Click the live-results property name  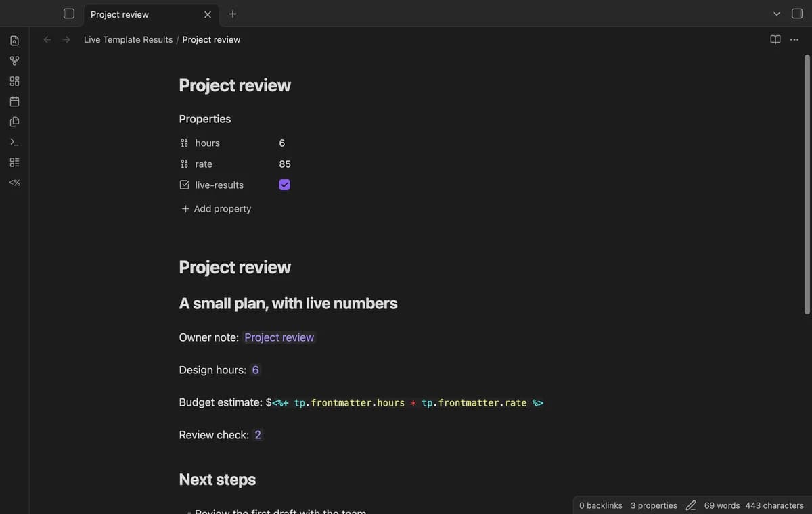point(219,185)
